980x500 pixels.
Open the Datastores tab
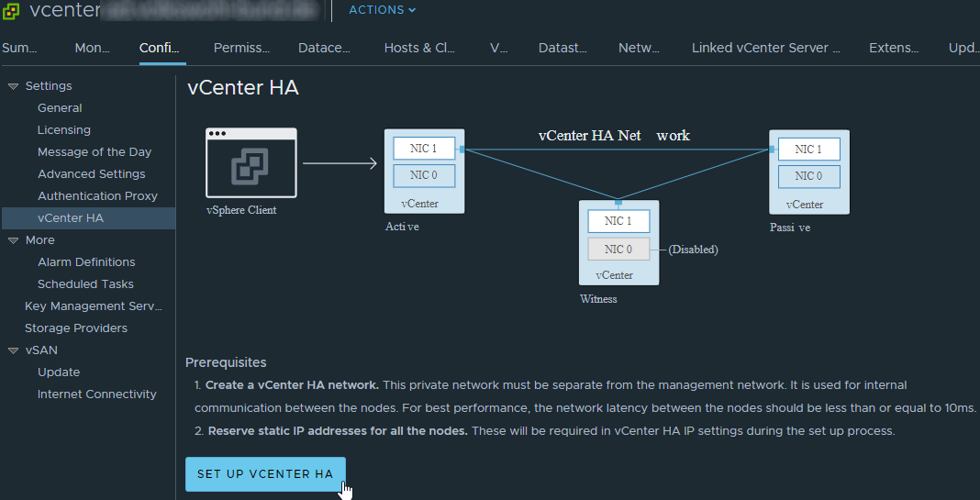point(562,48)
